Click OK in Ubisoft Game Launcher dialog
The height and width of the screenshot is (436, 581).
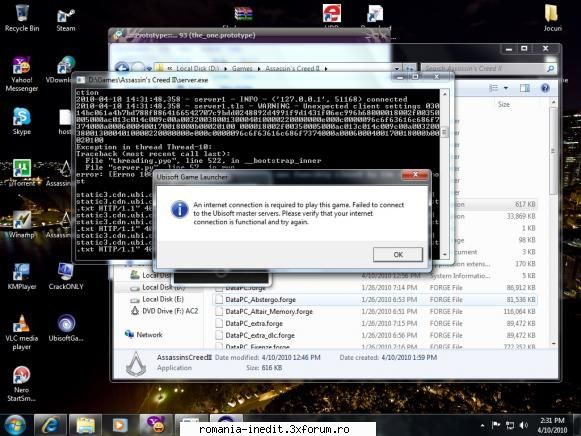(x=398, y=254)
